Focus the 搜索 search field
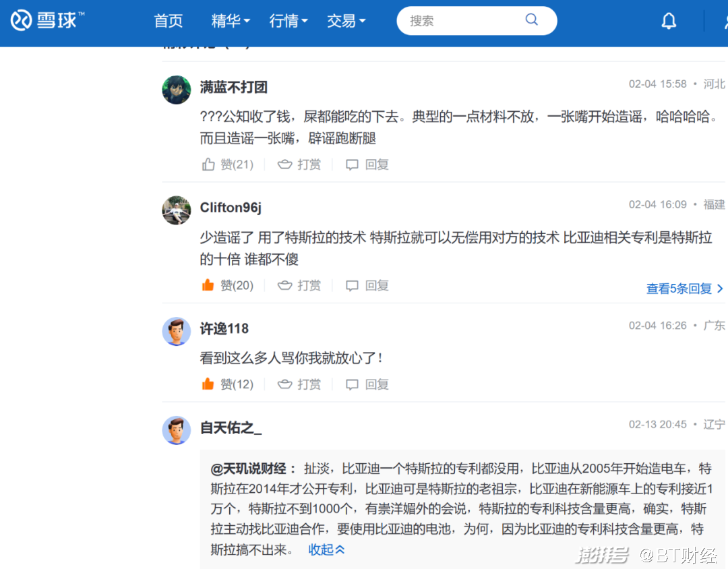The height and width of the screenshot is (569, 728). tap(477, 20)
